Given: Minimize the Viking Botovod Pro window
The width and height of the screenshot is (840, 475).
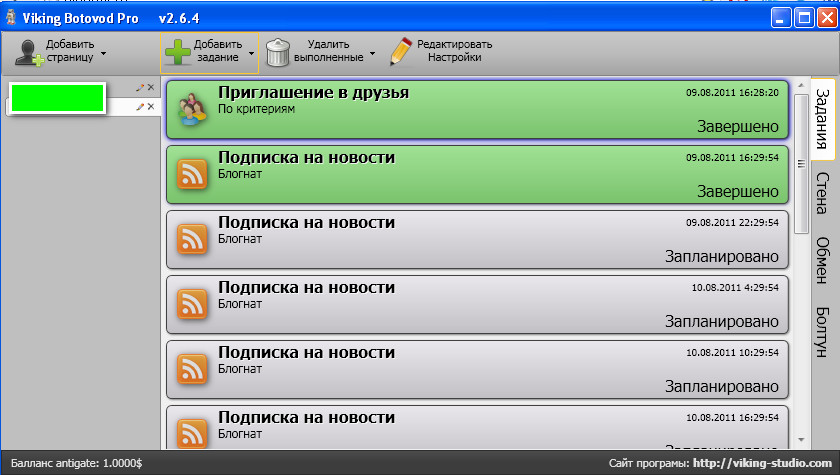Looking at the screenshot, I should point(781,18).
